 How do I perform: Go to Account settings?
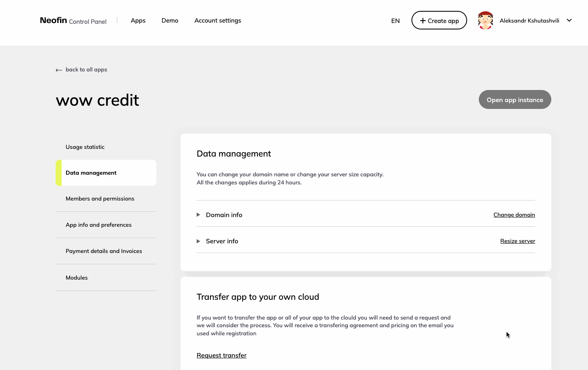coord(218,21)
